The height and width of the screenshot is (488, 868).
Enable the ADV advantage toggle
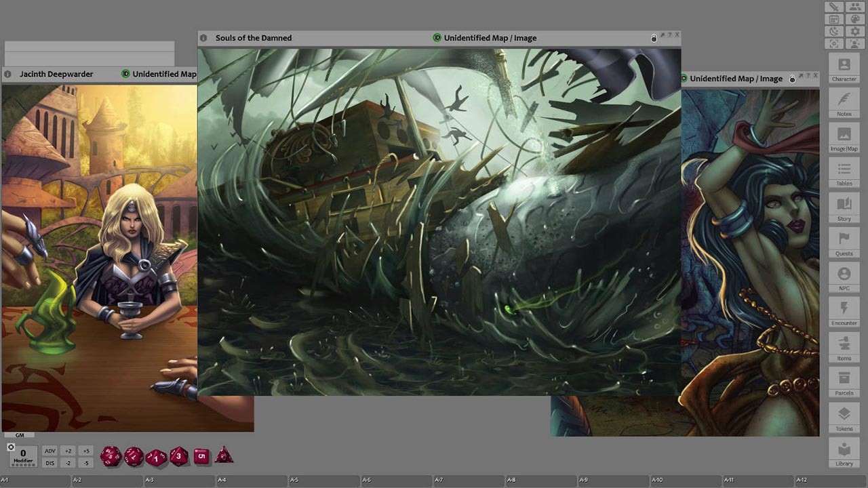[x=50, y=450]
